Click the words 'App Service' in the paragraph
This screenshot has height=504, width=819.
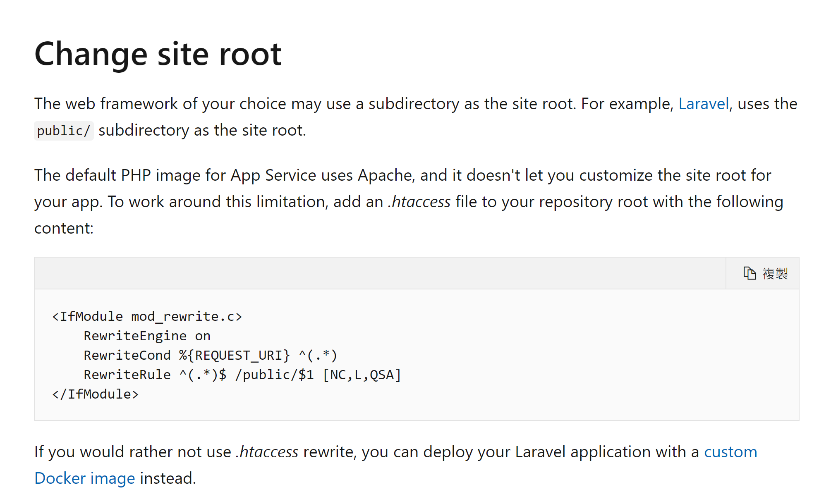pyautogui.click(x=273, y=175)
